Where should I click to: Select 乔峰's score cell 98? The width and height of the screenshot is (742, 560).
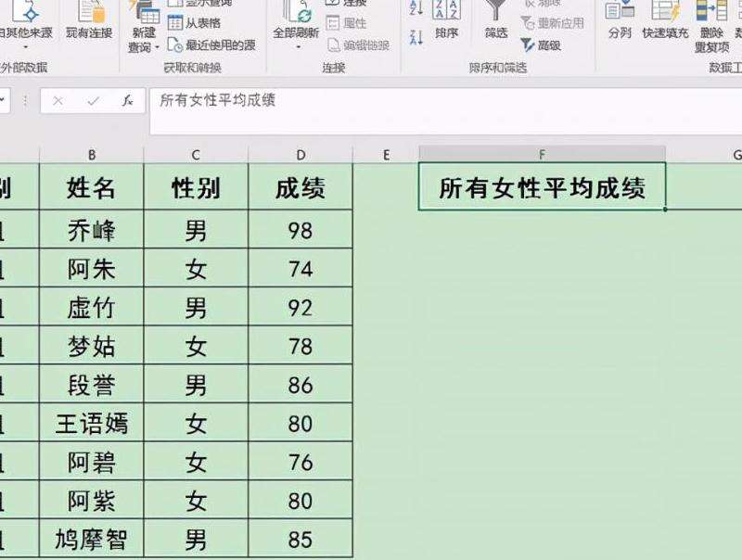pyautogui.click(x=301, y=229)
